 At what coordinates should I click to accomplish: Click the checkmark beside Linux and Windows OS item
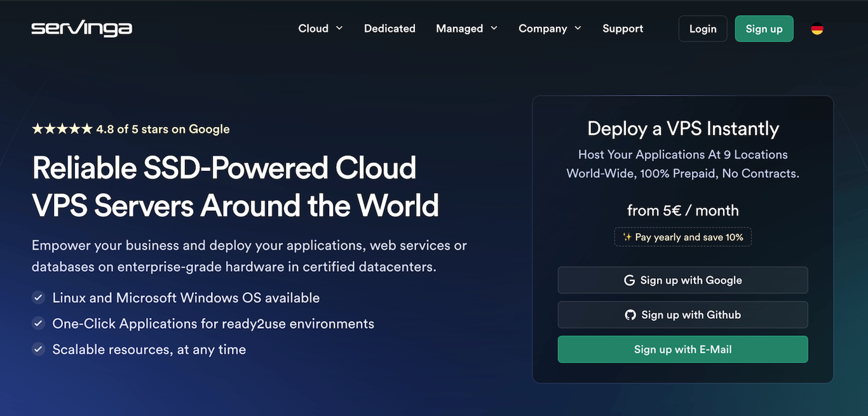(x=38, y=297)
